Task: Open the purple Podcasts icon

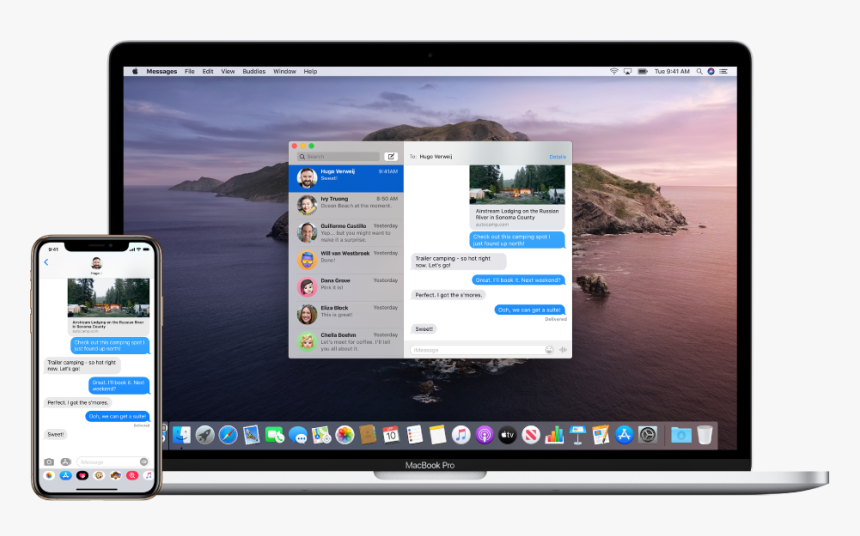Action: point(484,435)
